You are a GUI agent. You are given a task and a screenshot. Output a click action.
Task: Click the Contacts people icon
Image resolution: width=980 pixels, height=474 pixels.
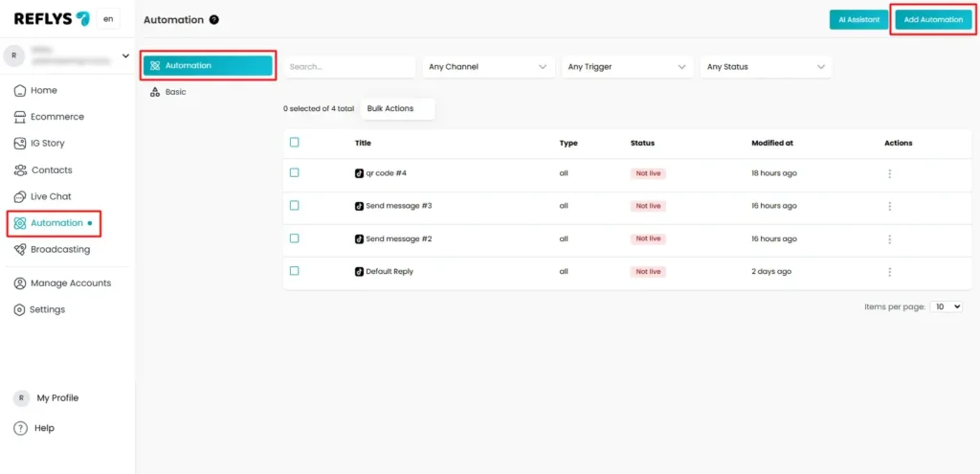pos(20,170)
